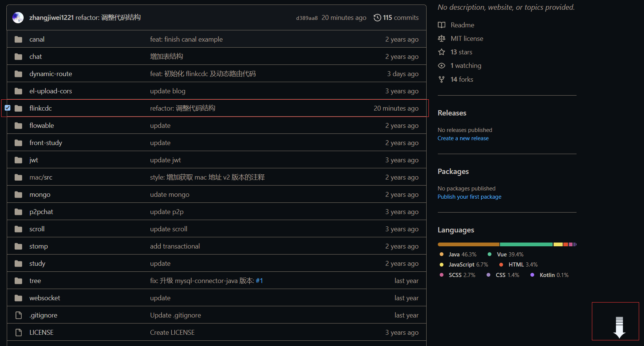Click the Readme book icon

pos(442,25)
